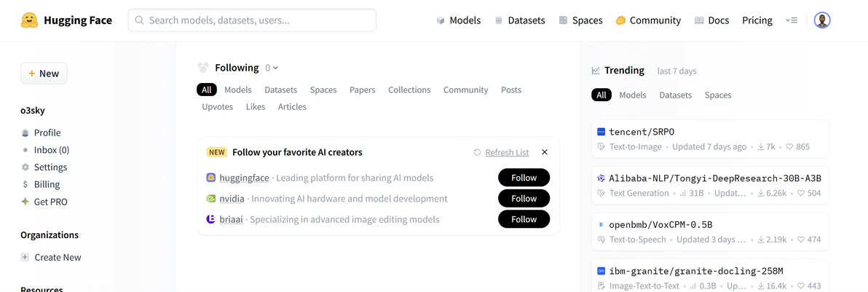This screenshot has width=868, height=292.
Task: Click the Hugging Face brand text
Action: [x=78, y=20]
